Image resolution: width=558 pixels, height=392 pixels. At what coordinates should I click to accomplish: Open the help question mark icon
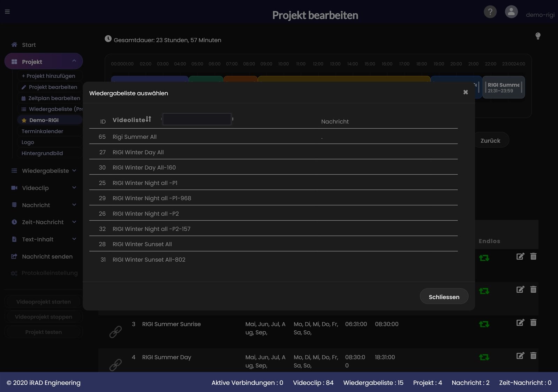coord(490,12)
